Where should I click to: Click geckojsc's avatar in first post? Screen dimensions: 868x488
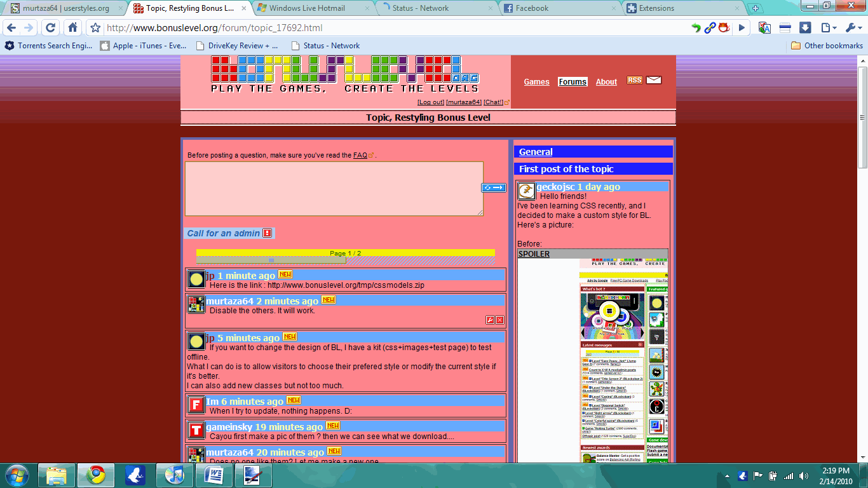click(x=526, y=191)
